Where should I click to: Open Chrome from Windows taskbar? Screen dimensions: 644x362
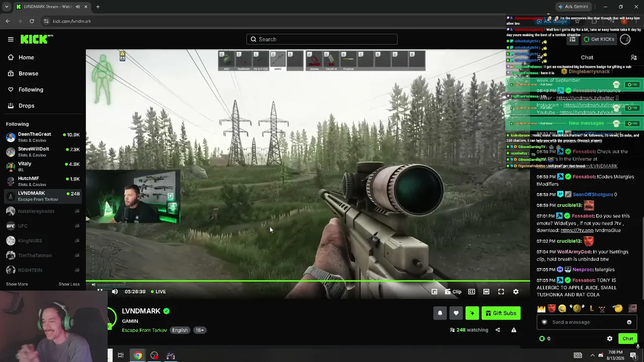(137, 355)
